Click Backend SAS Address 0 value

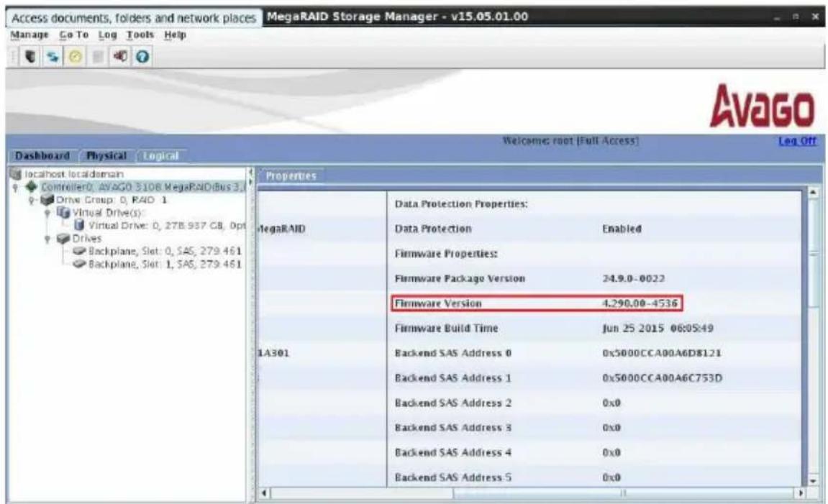coord(662,352)
